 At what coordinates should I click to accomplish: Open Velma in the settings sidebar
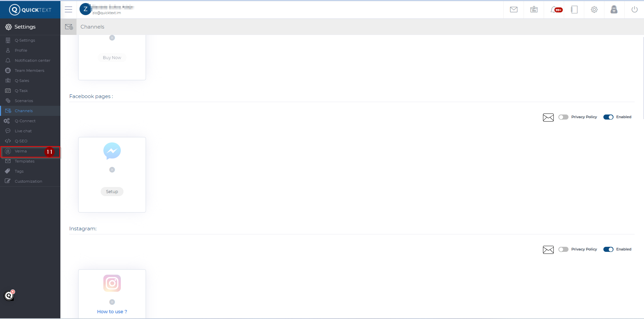point(21,151)
